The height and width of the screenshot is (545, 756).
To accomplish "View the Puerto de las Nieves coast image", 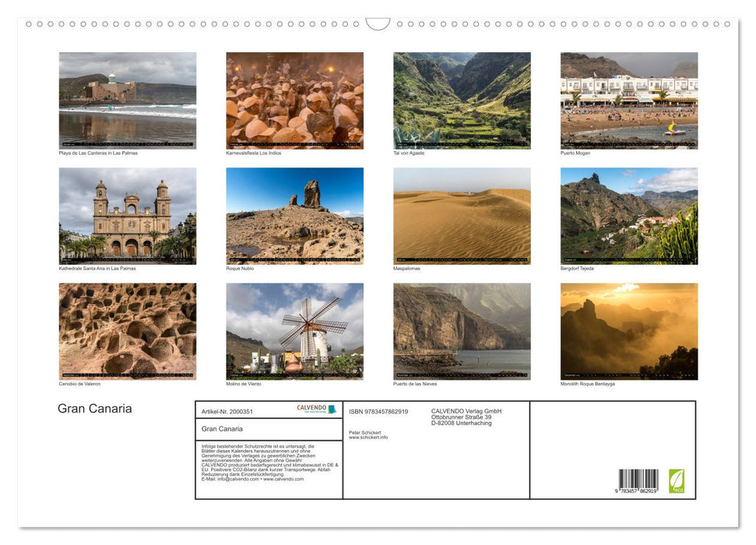I will click(x=462, y=330).
